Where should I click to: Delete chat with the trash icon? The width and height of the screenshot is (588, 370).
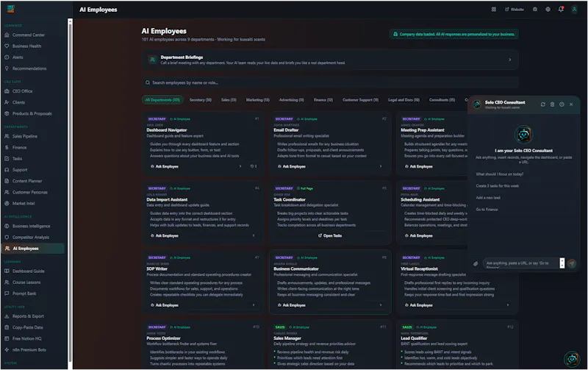click(x=552, y=104)
